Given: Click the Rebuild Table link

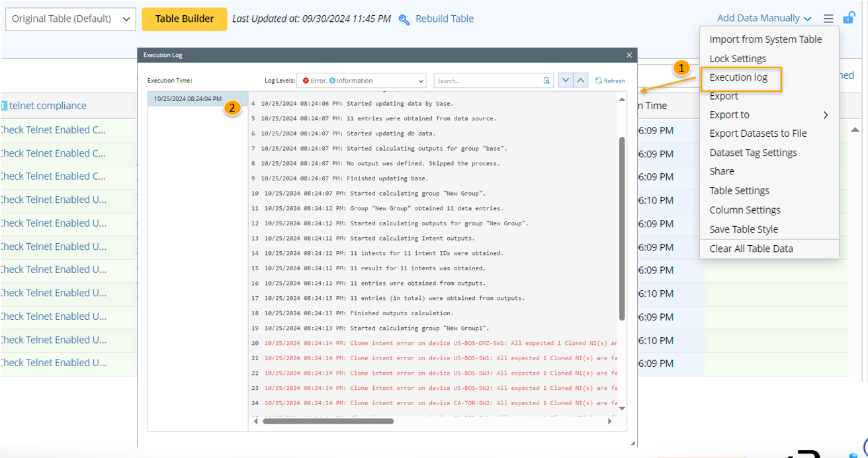Looking at the screenshot, I should (x=444, y=19).
